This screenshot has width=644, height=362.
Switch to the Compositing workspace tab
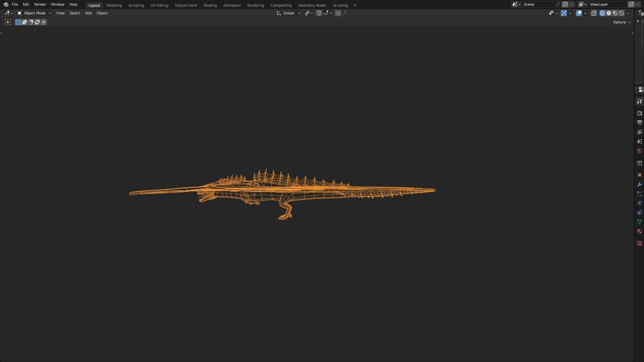click(281, 5)
